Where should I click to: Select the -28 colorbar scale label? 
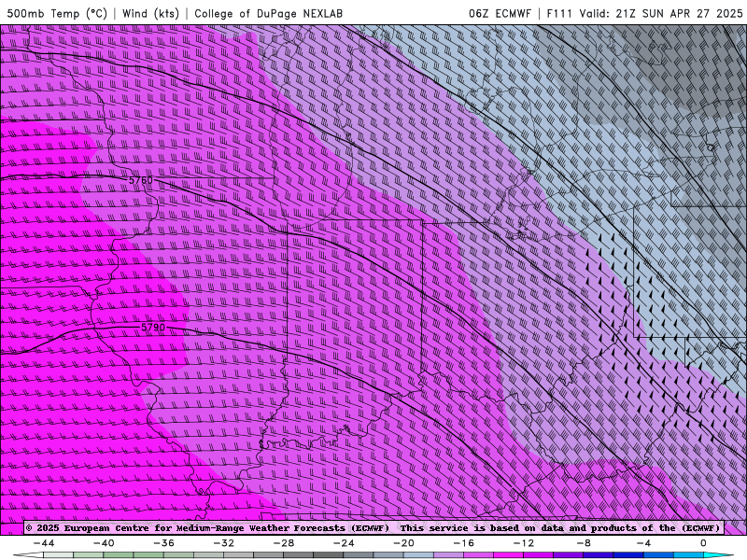pyautogui.click(x=284, y=543)
